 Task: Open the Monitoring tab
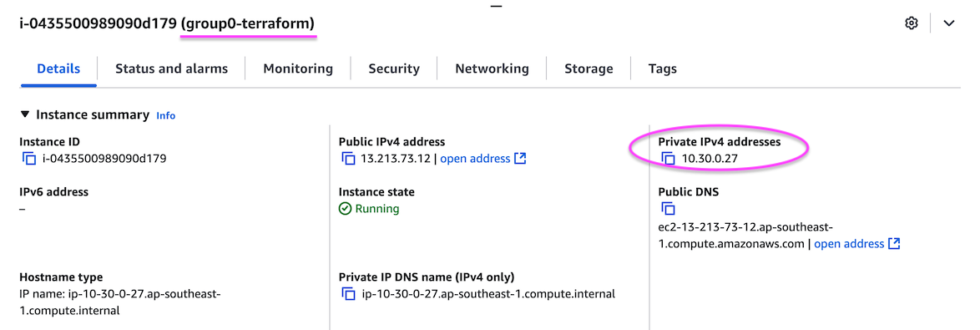(x=298, y=69)
